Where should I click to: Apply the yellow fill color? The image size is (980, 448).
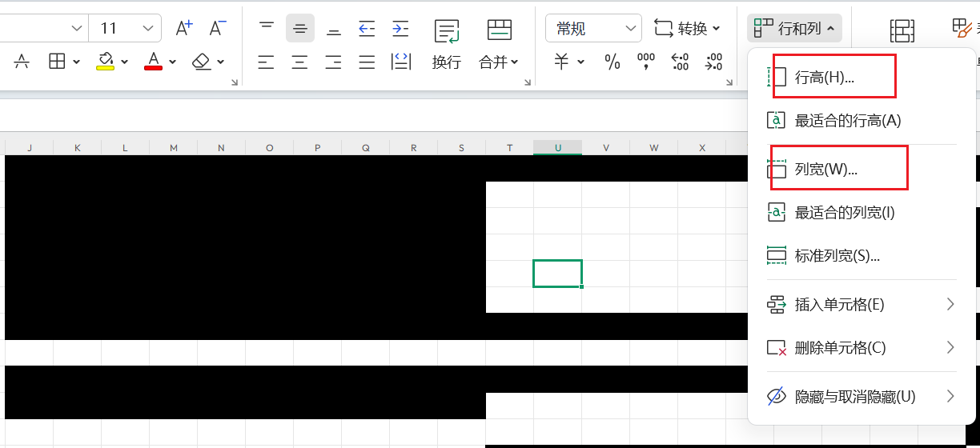point(105,62)
